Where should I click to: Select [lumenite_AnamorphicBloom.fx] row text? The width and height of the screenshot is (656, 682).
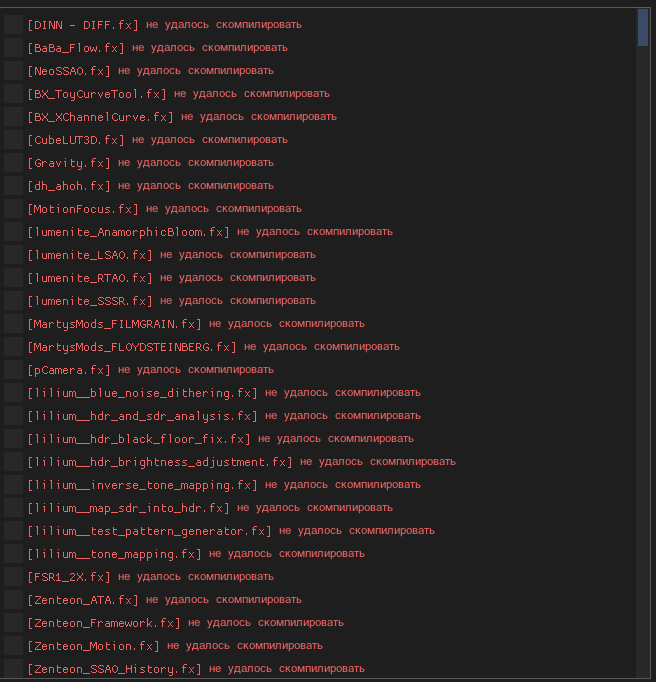(210, 232)
